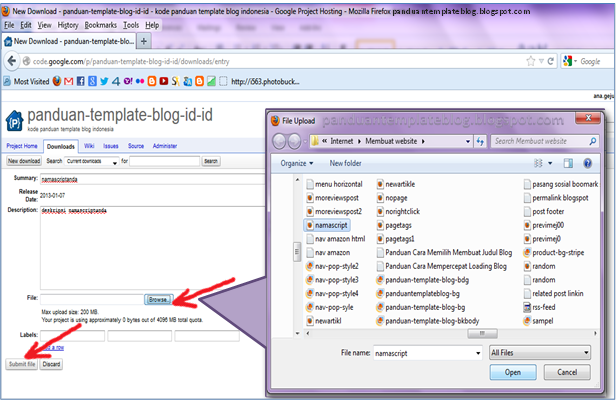Viewport: 616px width, 401px height.
Task: Click the Description text area
Action: click(153, 248)
